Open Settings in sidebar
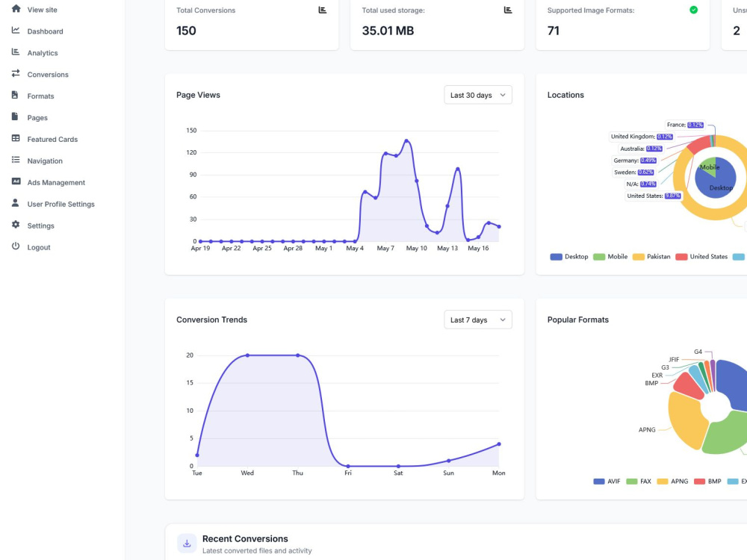 click(x=40, y=225)
